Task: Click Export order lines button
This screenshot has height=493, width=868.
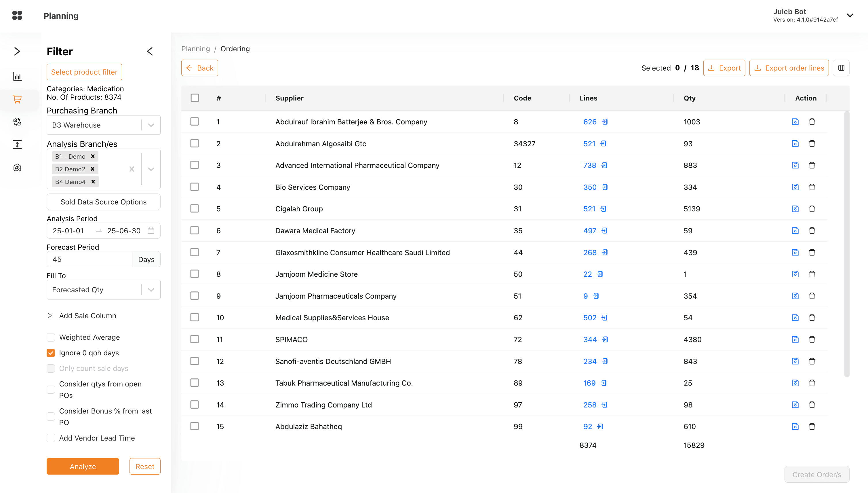Action: (x=789, y=68)
